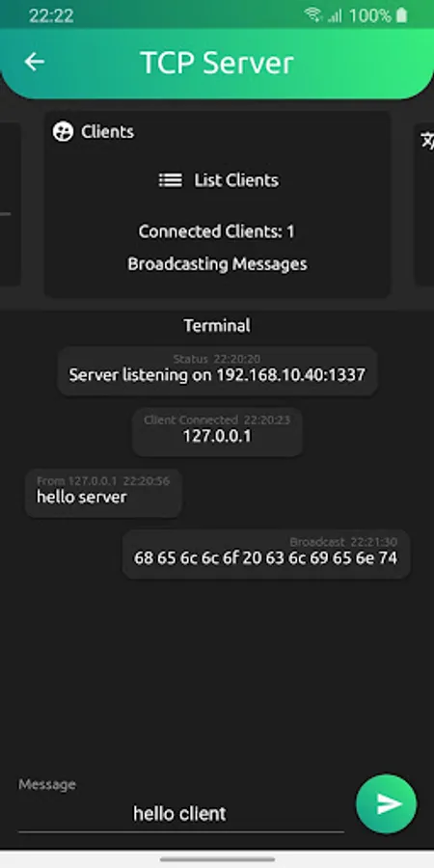The width and height of the screenshot is (434, 868).
Task: Click the TCP Server title
Action: (x=217, y=63)
